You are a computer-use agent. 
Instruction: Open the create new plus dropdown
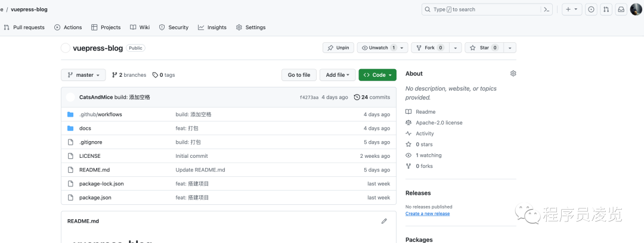click(x=572, y=10)
